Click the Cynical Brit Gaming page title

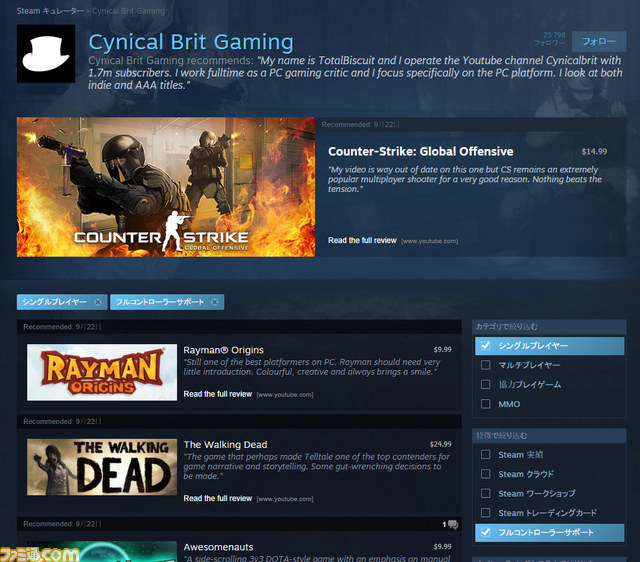coord(191,42)
